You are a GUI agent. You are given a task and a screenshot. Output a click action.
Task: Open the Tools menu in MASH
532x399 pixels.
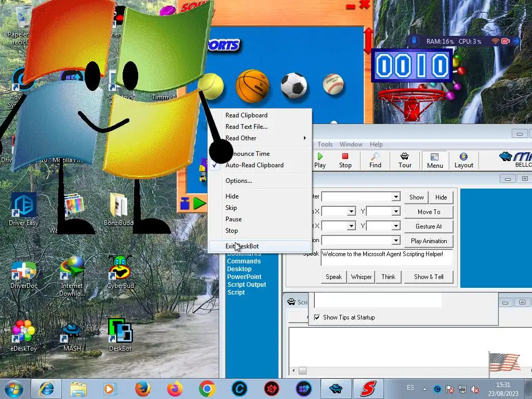325,144
